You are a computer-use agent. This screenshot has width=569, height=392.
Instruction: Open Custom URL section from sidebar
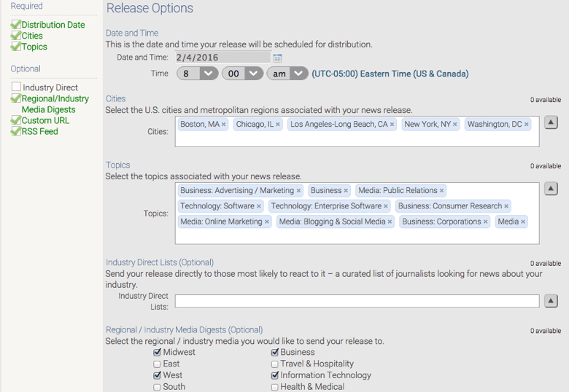45,120
